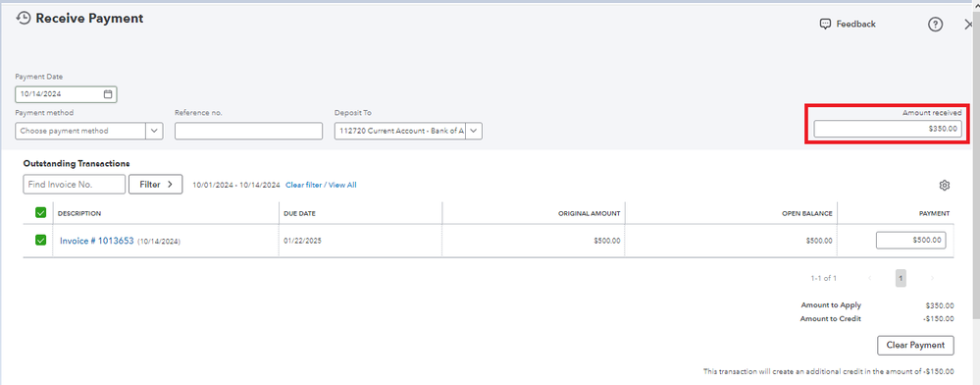Click the Outstanding Transactions heading
Viewport: 980px width, 385px height.
77,163
